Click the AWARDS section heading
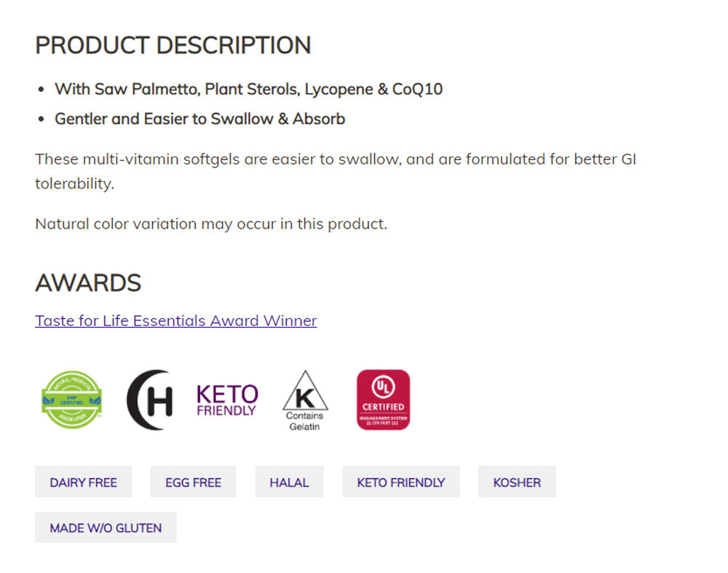728x573 pixels. click(x=88, y=282)
